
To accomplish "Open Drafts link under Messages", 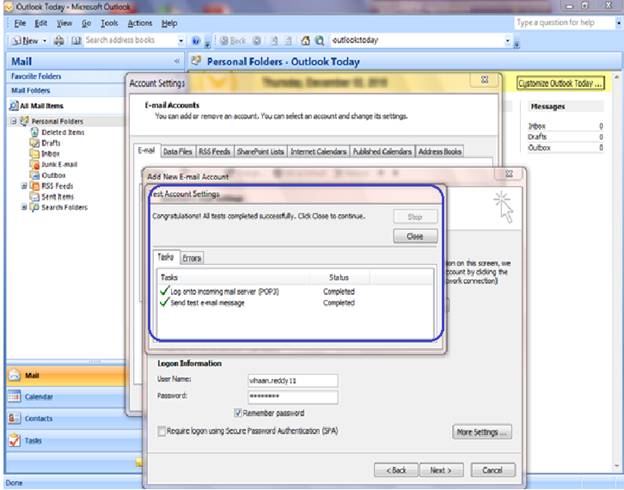I will (x=537, y=137).
